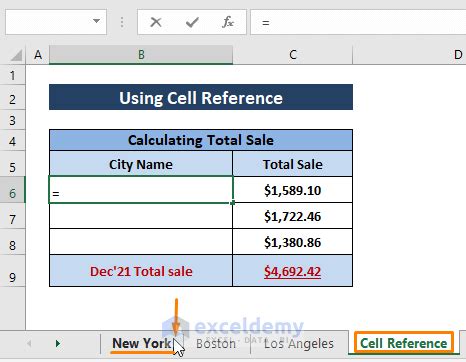Select row 1 header
This screenshot has width=466, height=362.
tap(12, 75)
